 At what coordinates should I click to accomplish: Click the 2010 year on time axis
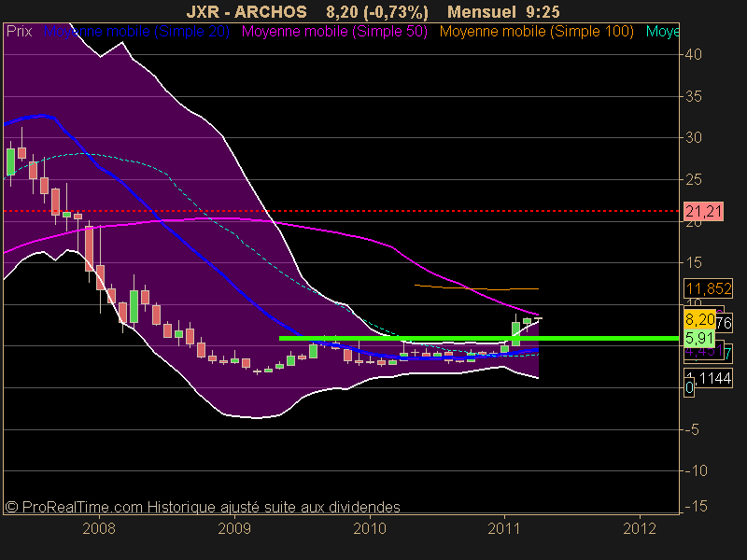(x=370, y=528)
